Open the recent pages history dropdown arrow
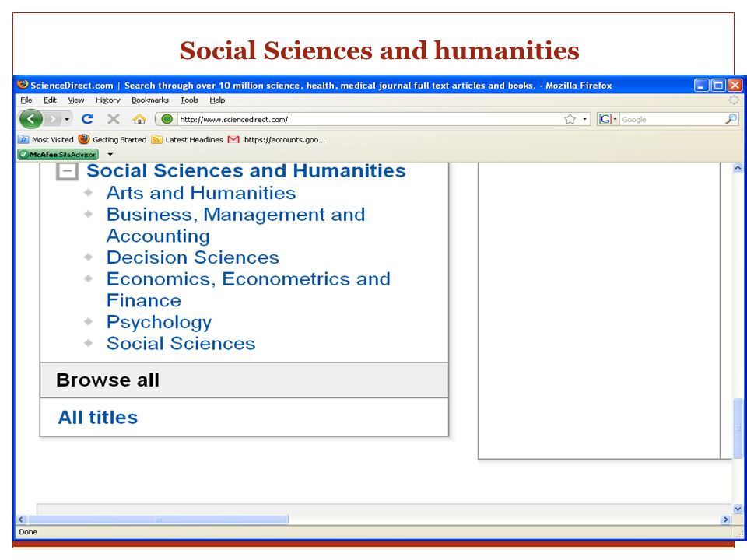747x560 pixels. (67, 119)
